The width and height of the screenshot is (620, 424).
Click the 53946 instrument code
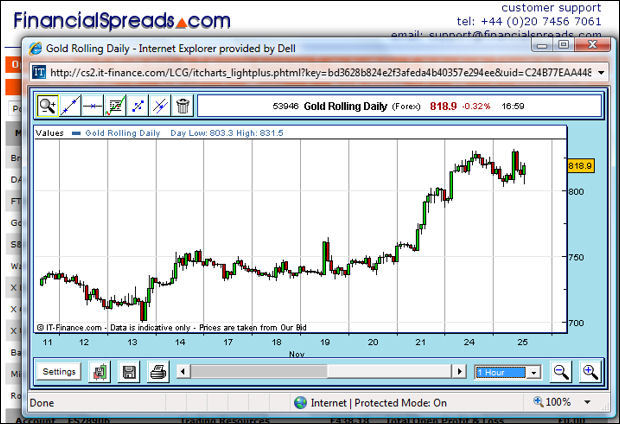click(285, 106)
